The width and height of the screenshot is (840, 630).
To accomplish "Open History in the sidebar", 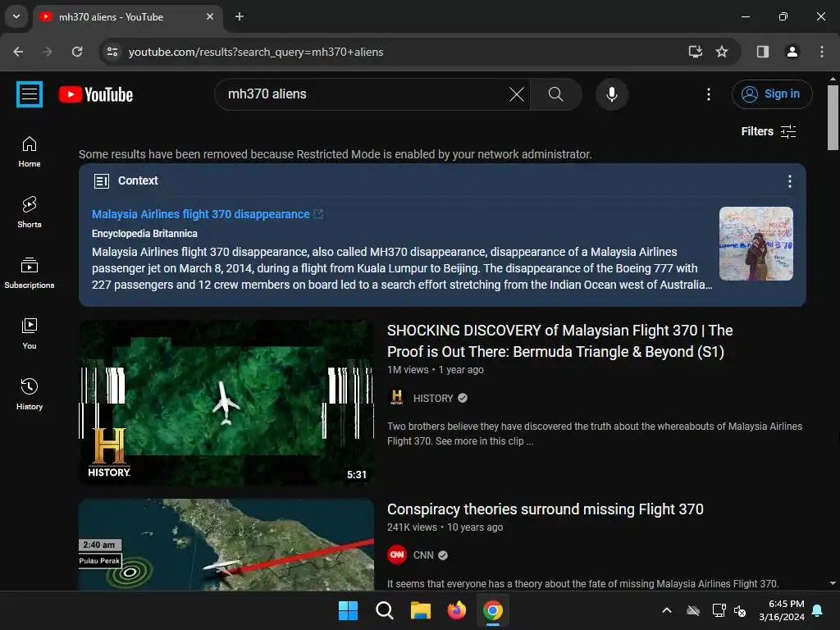I will point(30,395).
